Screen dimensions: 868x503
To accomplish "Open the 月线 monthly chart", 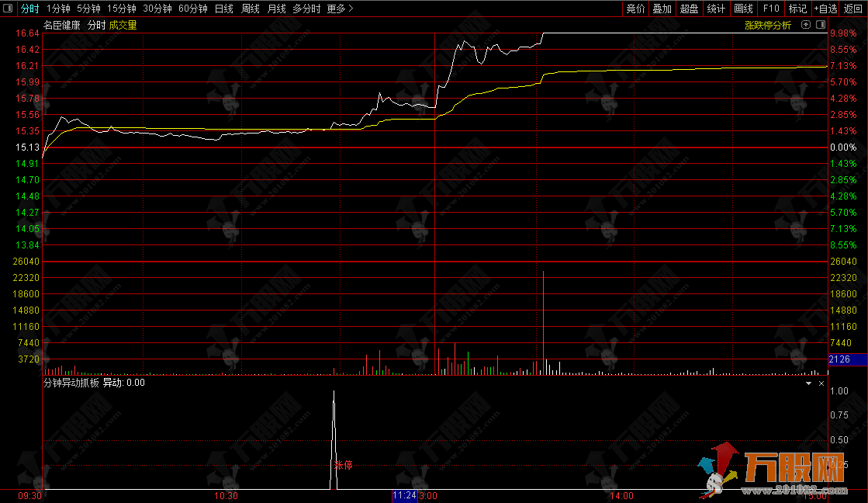I will (x=276, y=9).
